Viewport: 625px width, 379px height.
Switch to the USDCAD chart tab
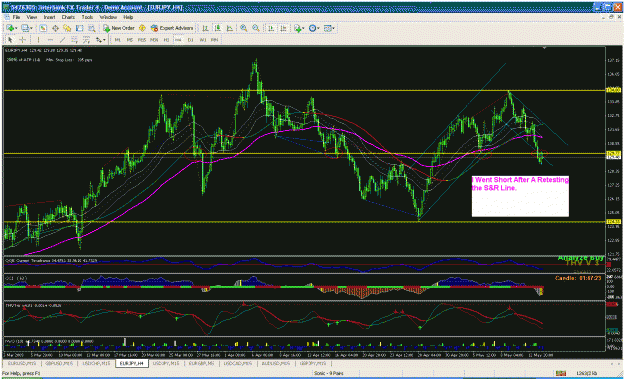pyautogui.click(x=238, y=363)
